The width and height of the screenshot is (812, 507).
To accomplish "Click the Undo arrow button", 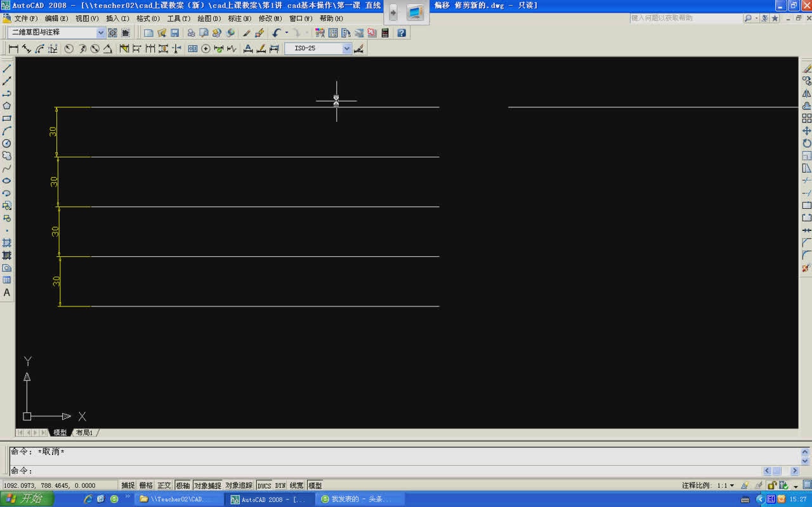I will pos(277,32).
